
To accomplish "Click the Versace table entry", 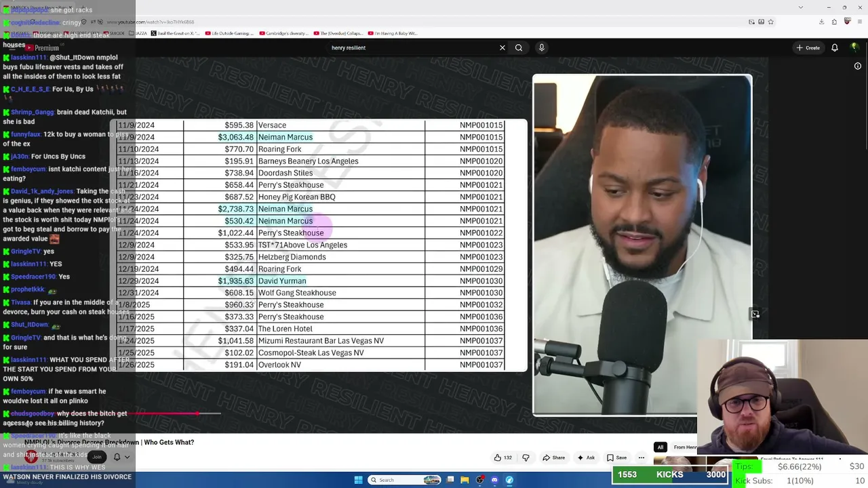I will click(x=272, y=125).
